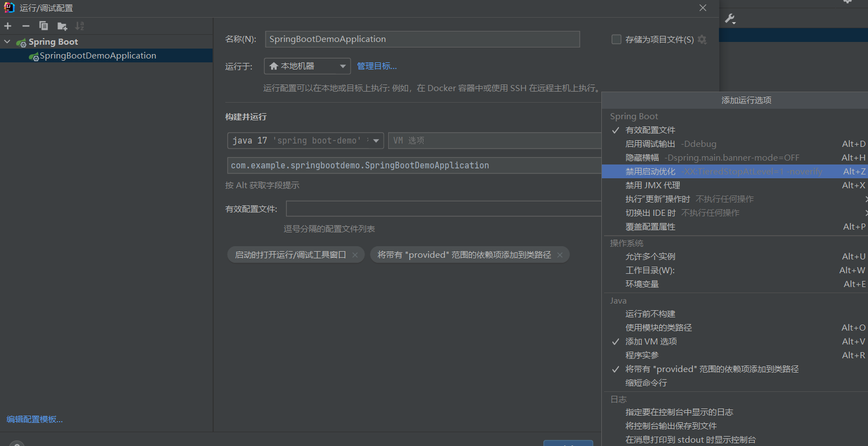Select 指定要在控制台中显示的日志 option
Image resolution: width=868 pixels, height=446 pixels.
click(x=734, y=412)
